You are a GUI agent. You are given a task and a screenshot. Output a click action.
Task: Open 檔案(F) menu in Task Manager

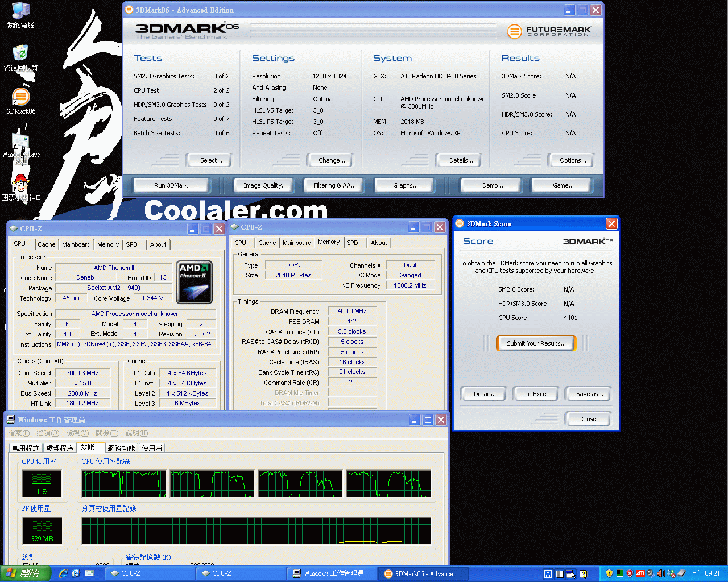[19, 433]
